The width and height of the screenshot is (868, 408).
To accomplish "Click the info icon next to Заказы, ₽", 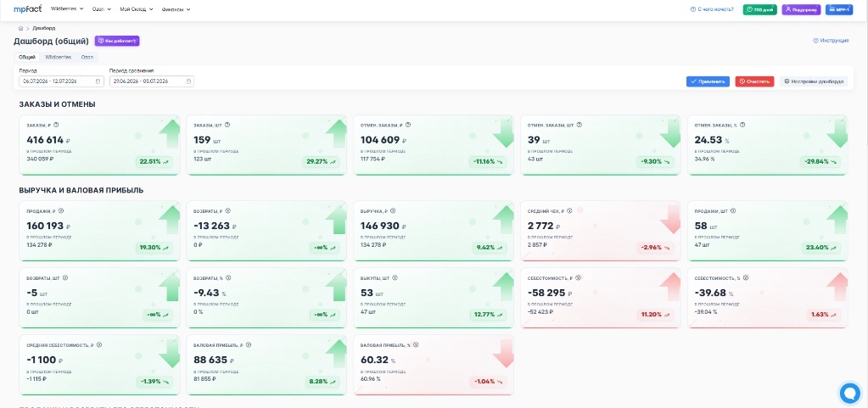I will click(x=57, y=125).
